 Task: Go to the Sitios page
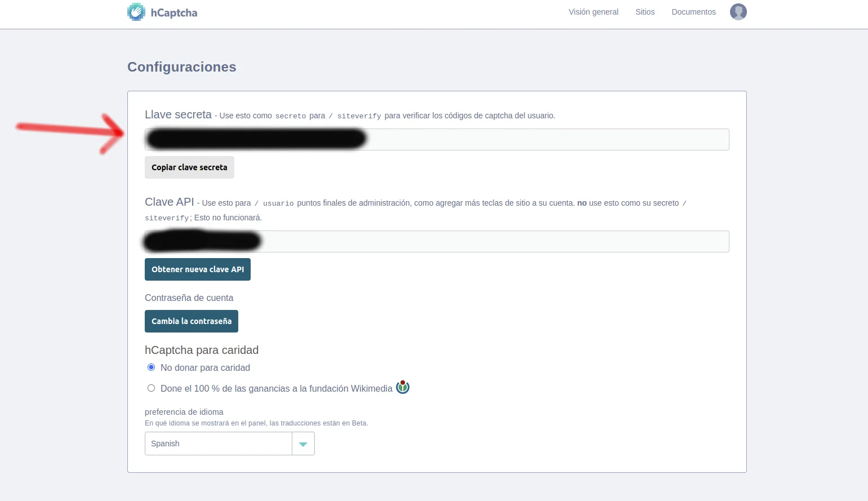pos(645,12)
